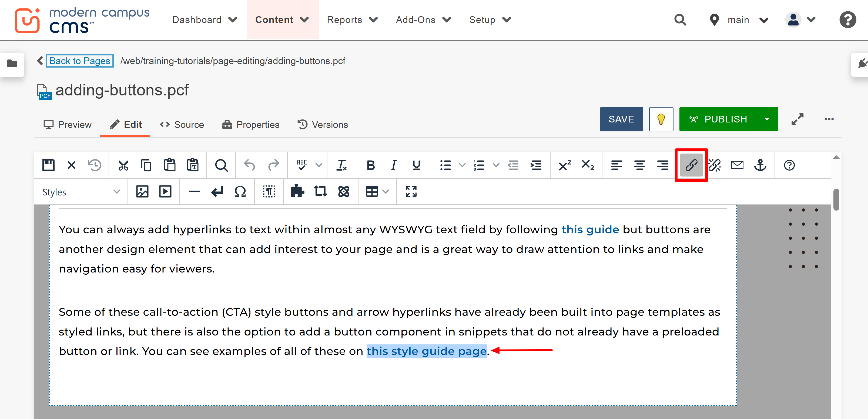Viewport: 868px width, 419px height.
Task: Follow the 'this style guide page' link
Action: point(426,351)
